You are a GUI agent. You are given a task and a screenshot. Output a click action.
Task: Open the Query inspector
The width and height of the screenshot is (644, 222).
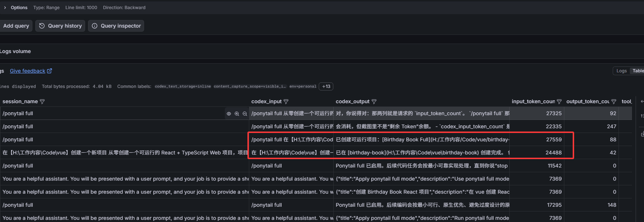click(116, 26)
